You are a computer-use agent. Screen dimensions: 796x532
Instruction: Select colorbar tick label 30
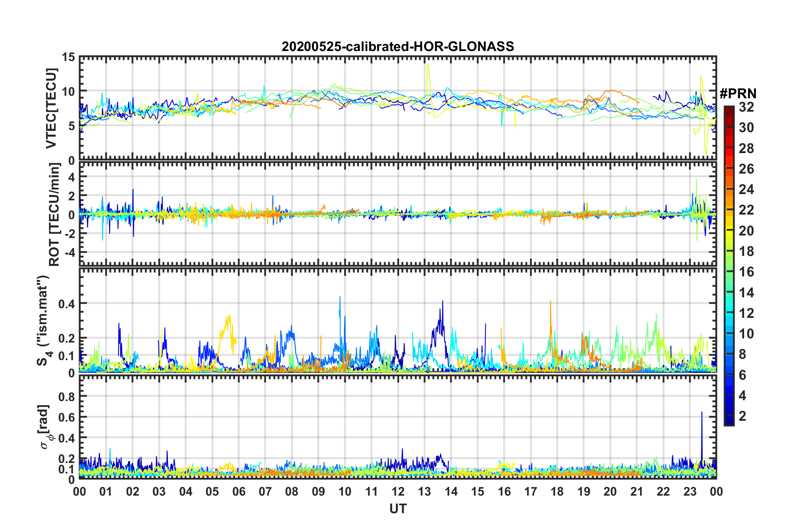746,128
